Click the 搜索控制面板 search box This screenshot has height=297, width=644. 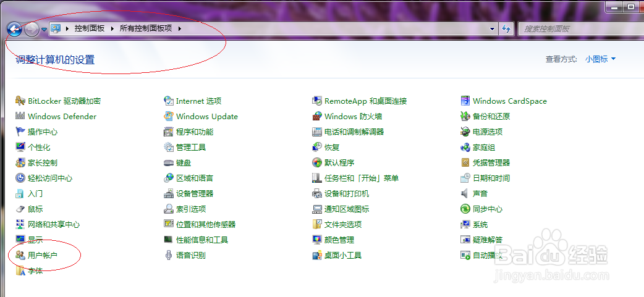[x=581, y=29]
